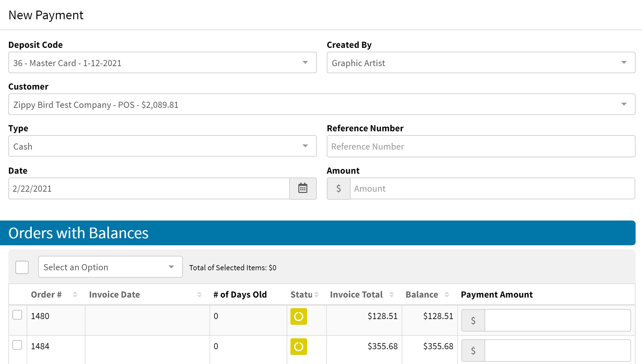Screen dimensions: 642x364
Task: Expand the Created By dropdown
Action: [x=481, y=63]
